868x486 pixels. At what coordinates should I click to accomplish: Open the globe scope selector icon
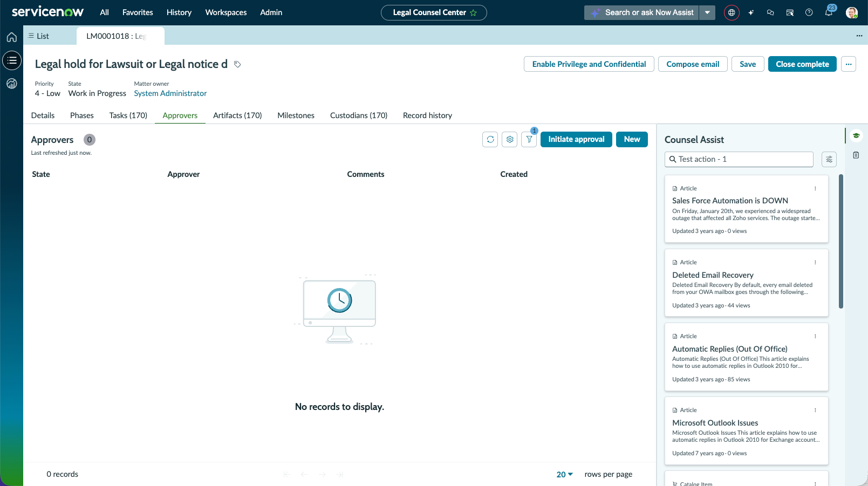click(x=732, y=12)
